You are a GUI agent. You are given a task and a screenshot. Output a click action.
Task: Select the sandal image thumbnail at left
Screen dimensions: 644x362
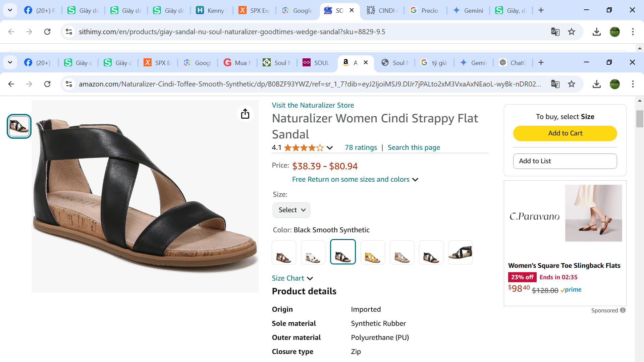click(x=19, y=126)
